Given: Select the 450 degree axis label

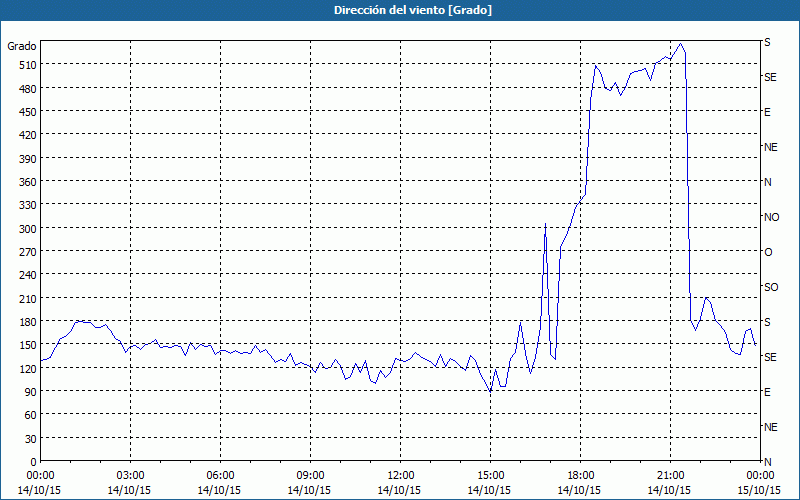Looking at the screenshot, I should [x=28, y=112].
